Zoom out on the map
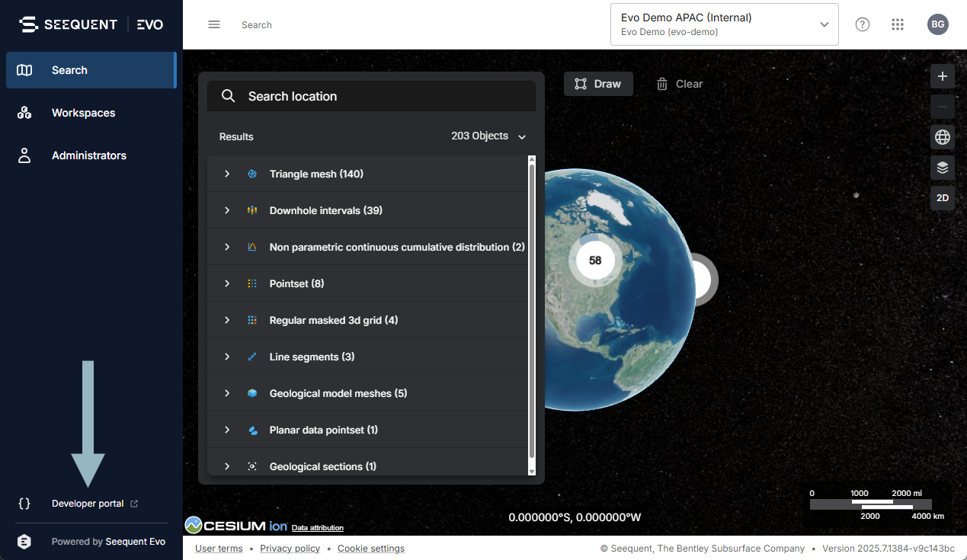 point(943,107)
